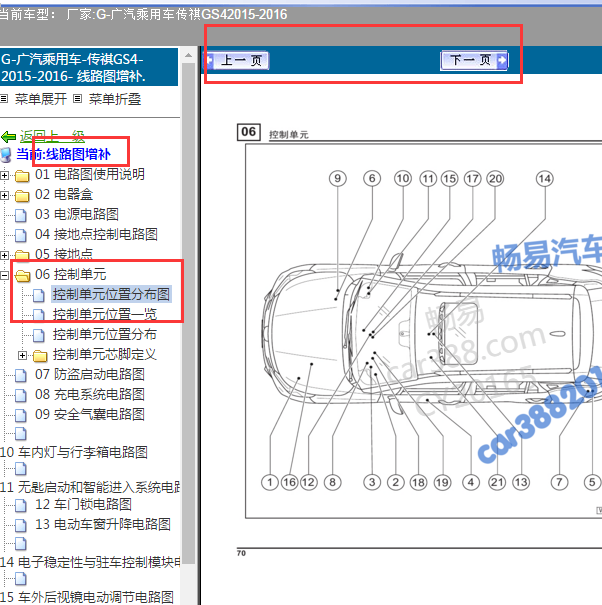The image size is (602, 605).
Task: Click the page icon of 13 电动车窗升降电路图
Action: (x=20, y=526)
